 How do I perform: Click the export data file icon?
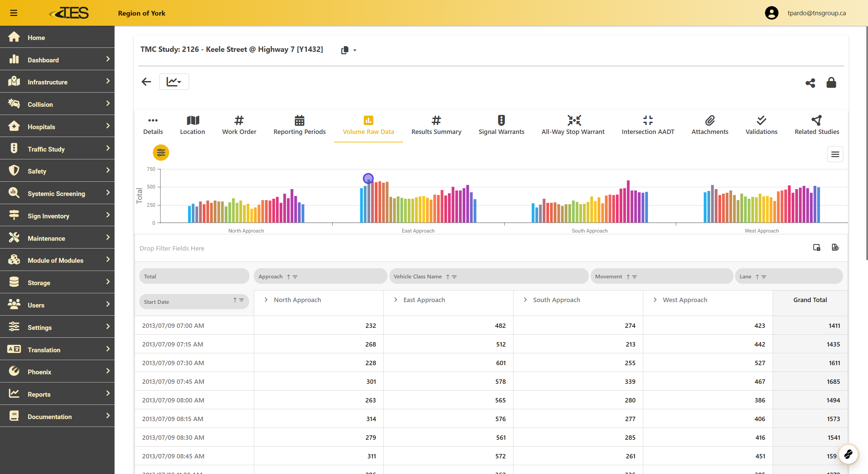coord(835,248)
